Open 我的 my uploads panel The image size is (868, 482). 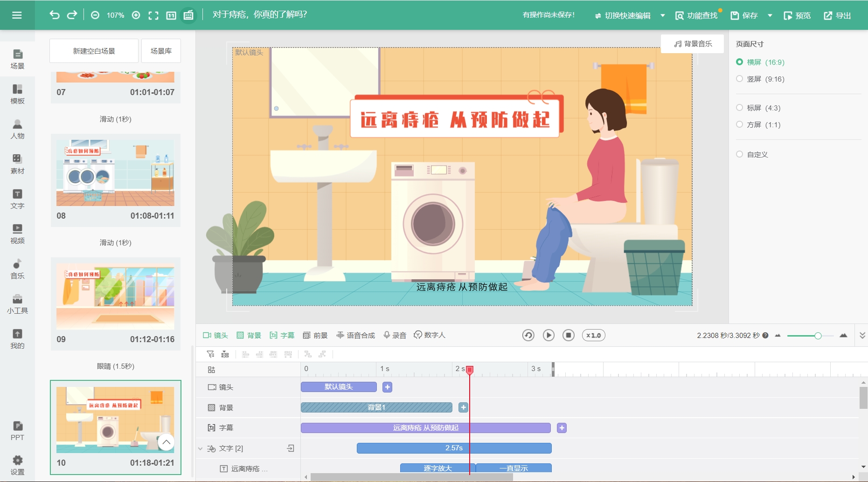tap(17, 339)
